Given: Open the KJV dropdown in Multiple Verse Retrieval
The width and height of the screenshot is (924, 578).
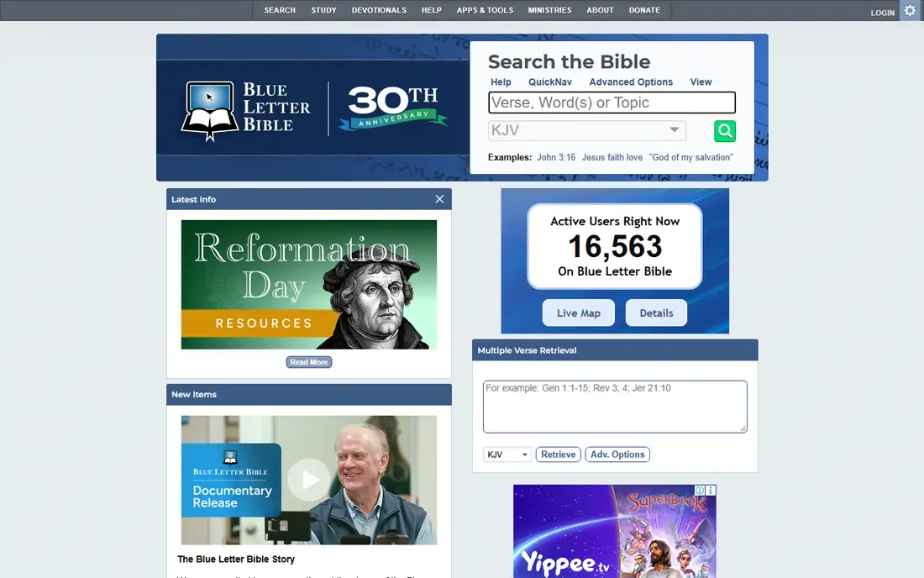Looking at the screenshot, I should pyautogui.click(x=507, y=455).
